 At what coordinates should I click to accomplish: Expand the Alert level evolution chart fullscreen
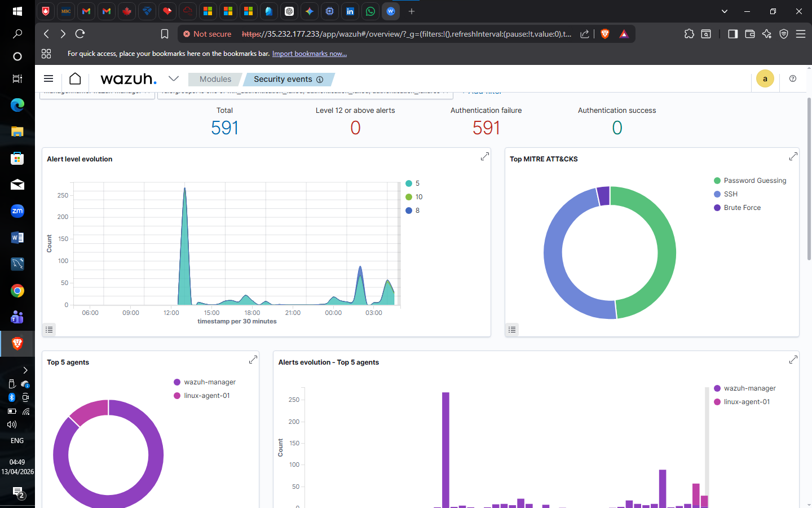(x=484, y=156)
